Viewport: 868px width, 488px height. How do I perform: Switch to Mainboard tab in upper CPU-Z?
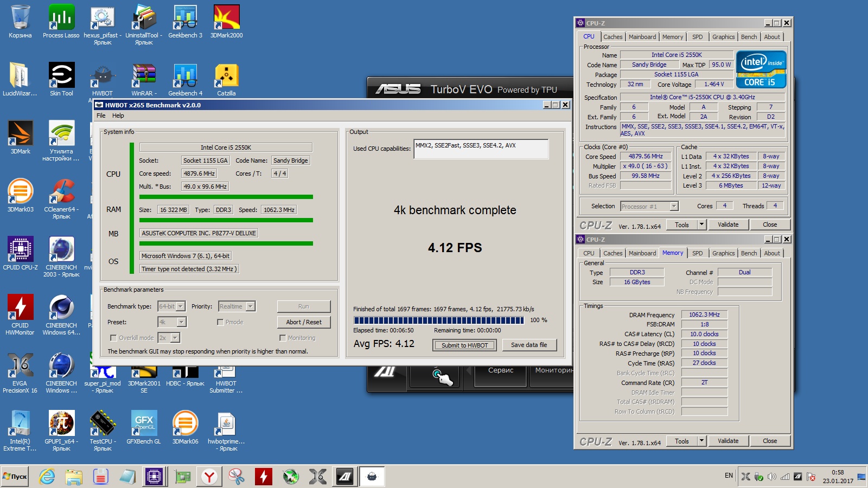(642, 37)
